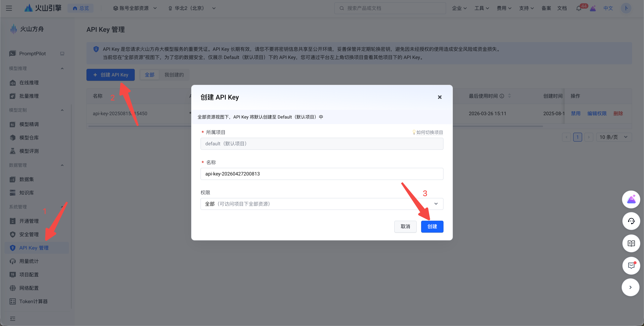Click the info icon next to 最后使用时间
This screenshot has width=644, height=326.
tap(502, 96)
